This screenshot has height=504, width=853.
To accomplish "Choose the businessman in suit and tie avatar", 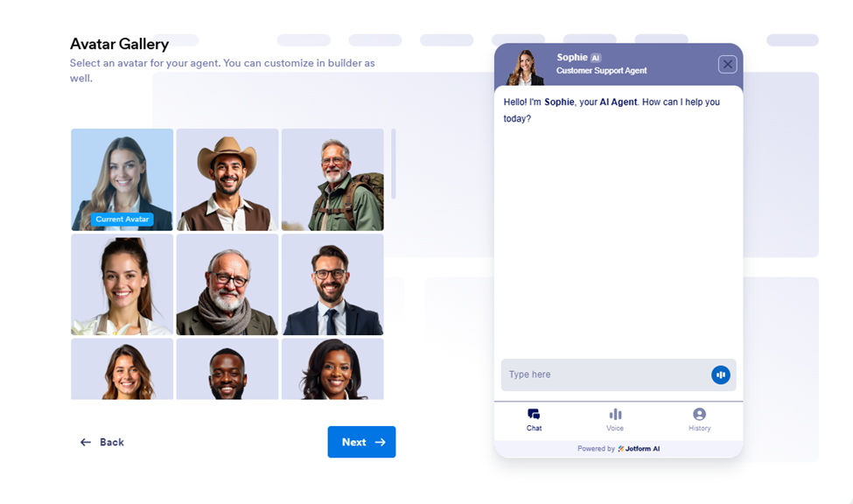I will coord(332,284).
